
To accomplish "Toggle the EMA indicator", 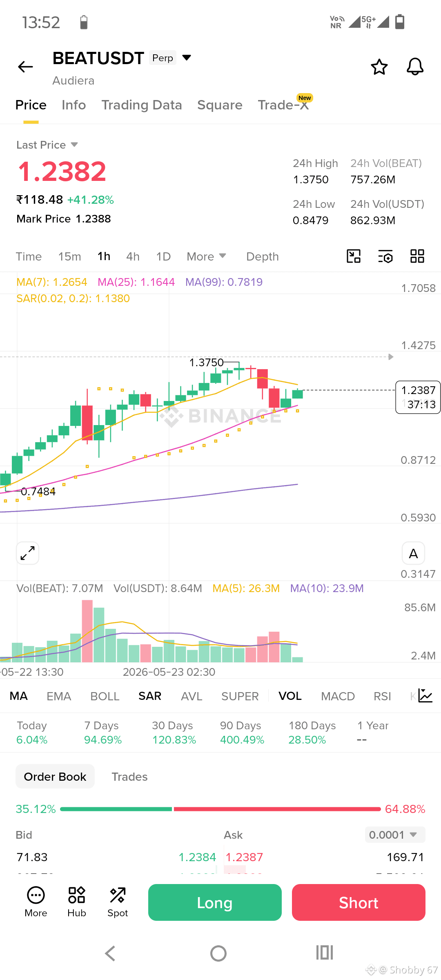I will click(x=59, y=696).
